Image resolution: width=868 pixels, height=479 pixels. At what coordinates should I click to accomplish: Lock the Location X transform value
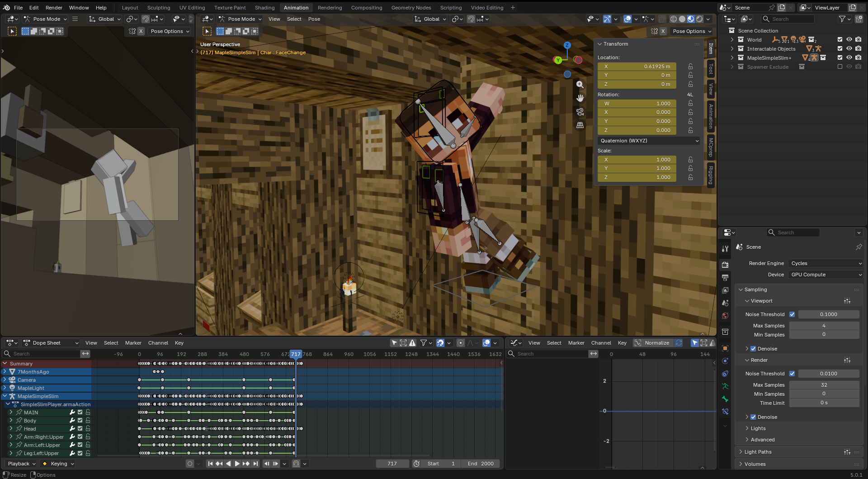tap(690, 66)
